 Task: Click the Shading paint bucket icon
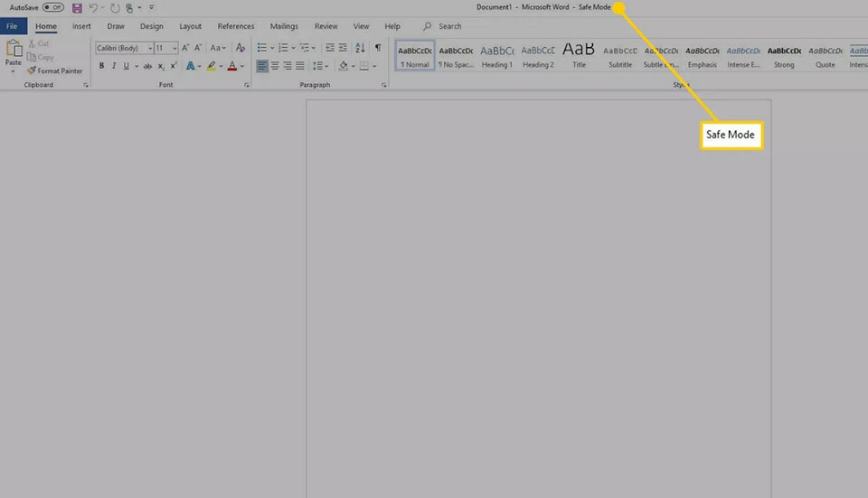click(344, 66)
